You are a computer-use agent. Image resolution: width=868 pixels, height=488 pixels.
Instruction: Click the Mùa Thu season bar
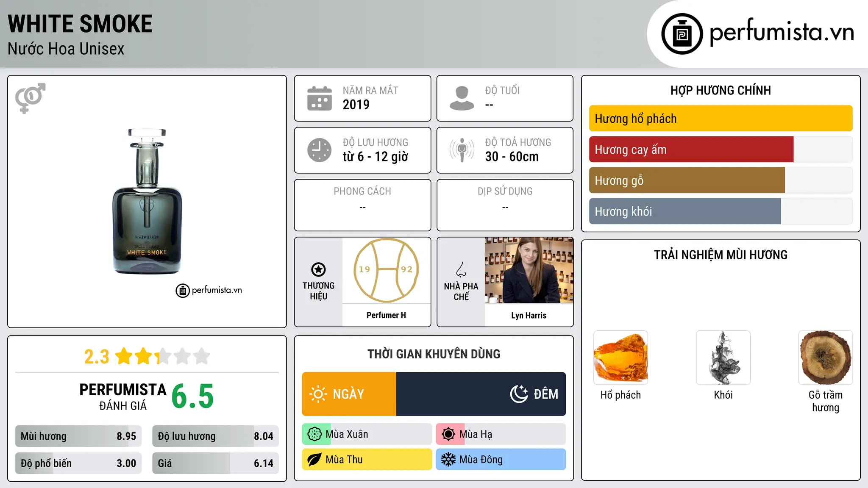click(367, 460)
